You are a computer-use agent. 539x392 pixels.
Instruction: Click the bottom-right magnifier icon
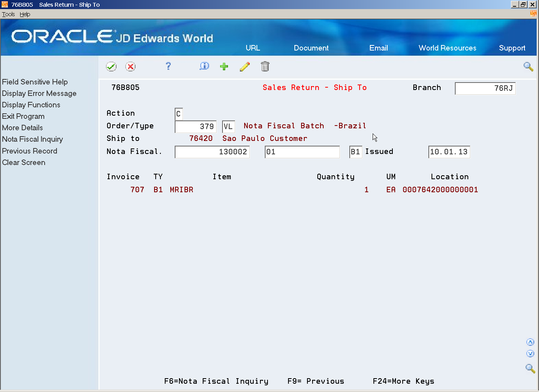[530, 369]
